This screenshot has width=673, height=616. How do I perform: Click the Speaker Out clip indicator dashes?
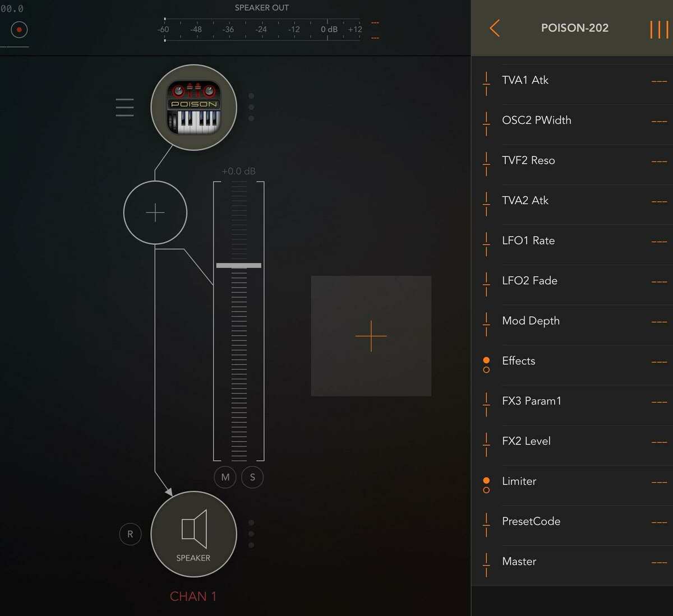[375, 30]
